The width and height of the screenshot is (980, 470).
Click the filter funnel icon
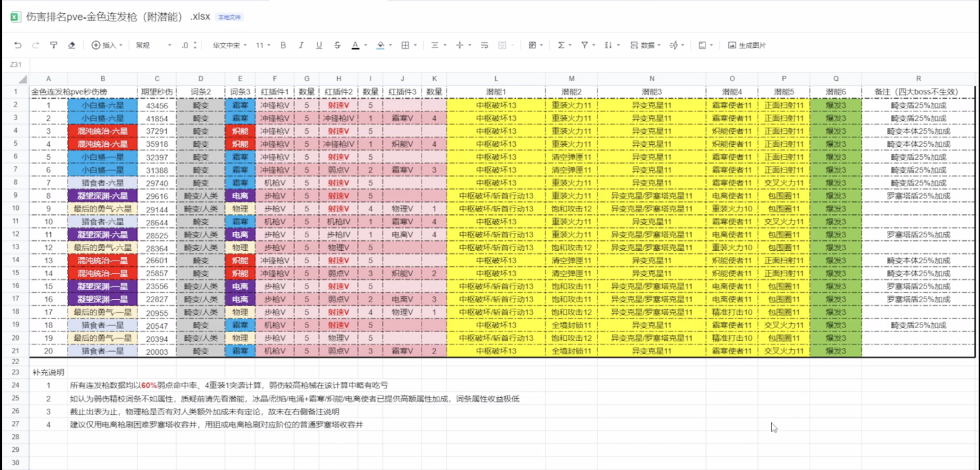coord(585,45)
